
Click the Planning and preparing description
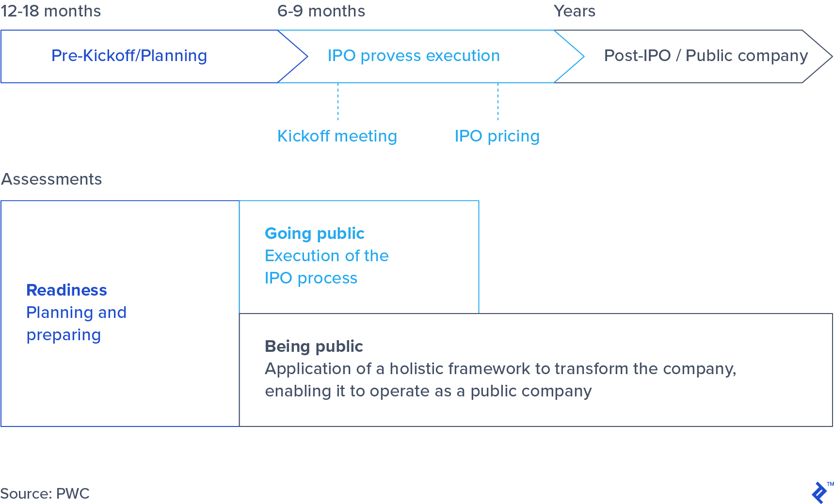tap(76, 324)
